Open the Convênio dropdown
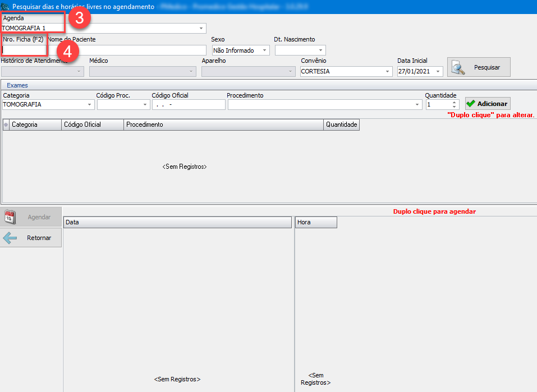Viewport: 537px width, 392px height. pos(387,72)
